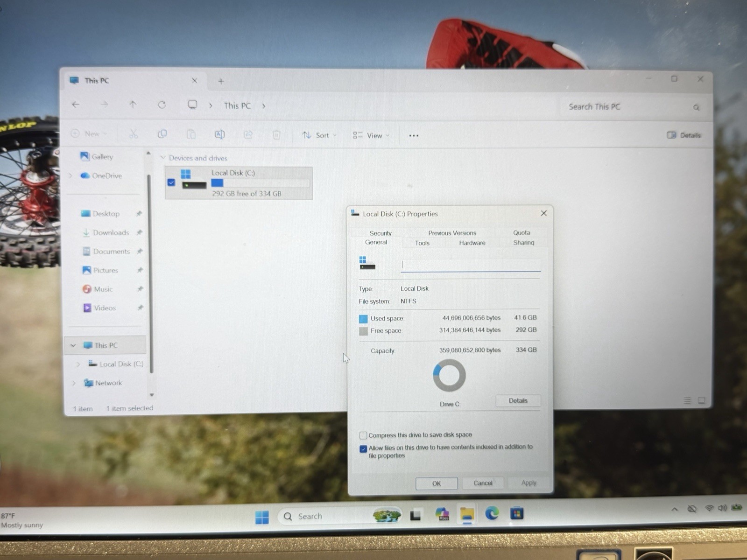
Task: Click the copy icon in toolbar
Action: (162, 134)
